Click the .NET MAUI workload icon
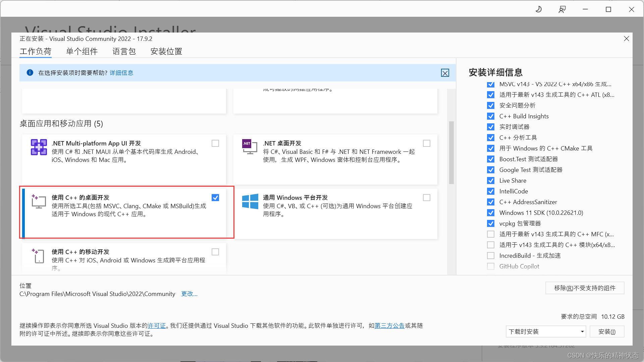Screen dimensions: 644x362 [x=39, y=147]
